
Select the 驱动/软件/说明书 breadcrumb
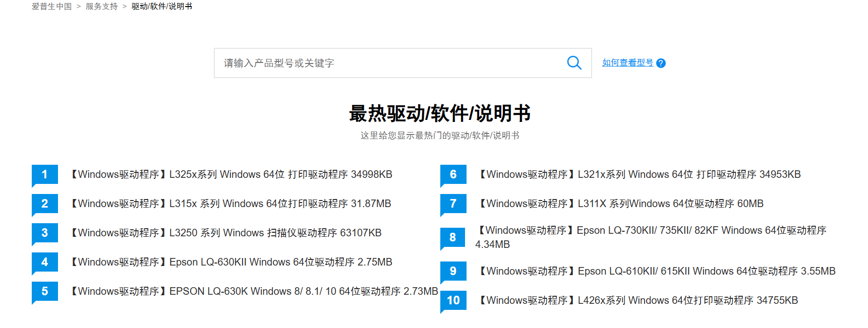tap(162, 7)
